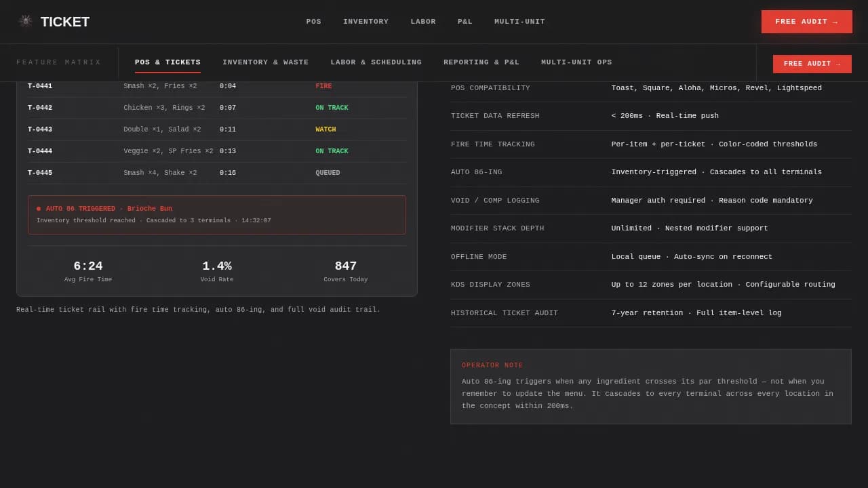Click the '7-year retention' value

(696, 313)
